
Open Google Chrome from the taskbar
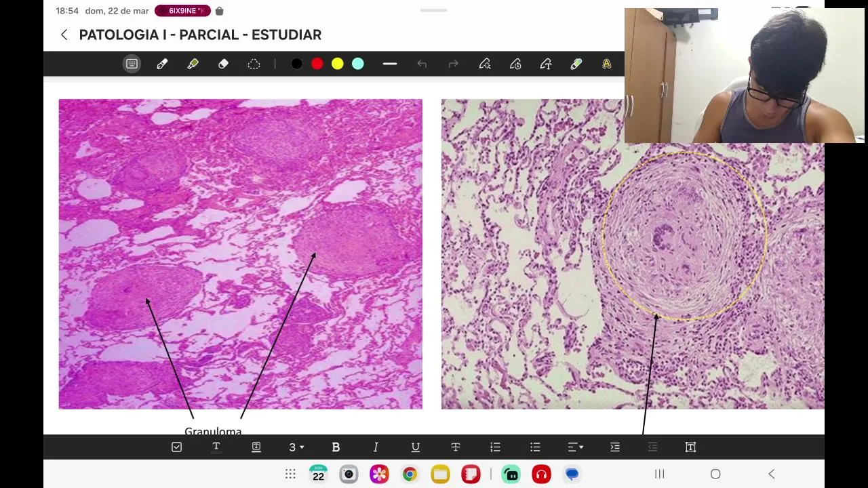pos(410,474)
